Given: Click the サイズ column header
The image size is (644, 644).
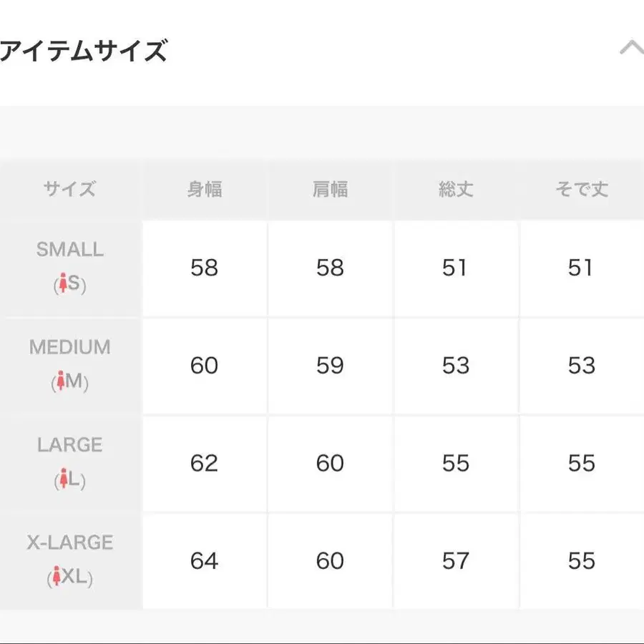Looking at the screenshot, I should point(69,190).
